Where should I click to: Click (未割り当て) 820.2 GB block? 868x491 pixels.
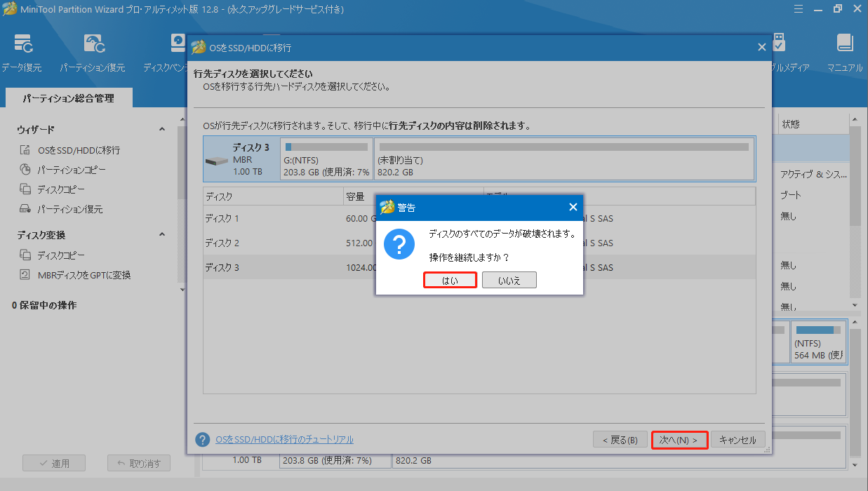(x=563, y=159)
